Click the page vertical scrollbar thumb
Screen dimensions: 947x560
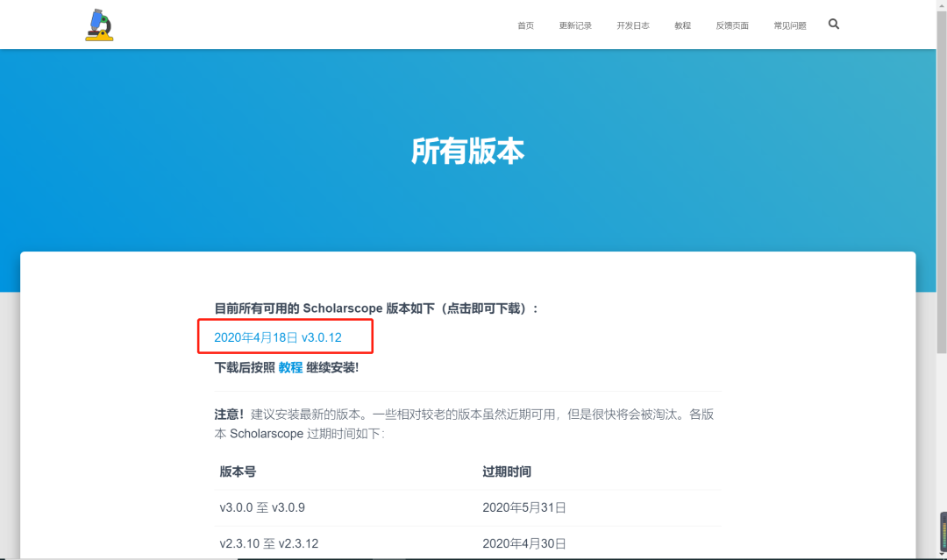(942, 181)
